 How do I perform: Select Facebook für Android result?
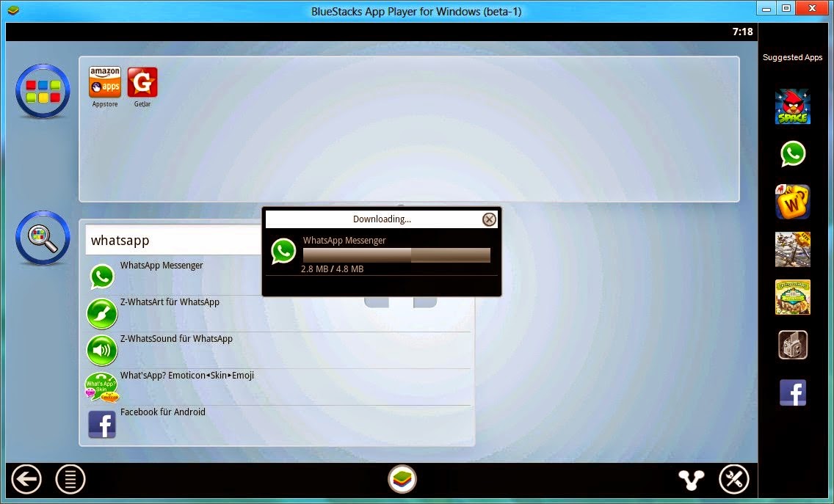coord(278,424)
